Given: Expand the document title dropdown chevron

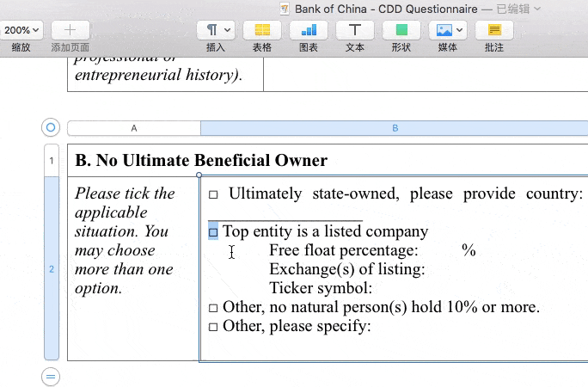Looking at the screenshot, I should pyautogui.click(x=538, y=9).
